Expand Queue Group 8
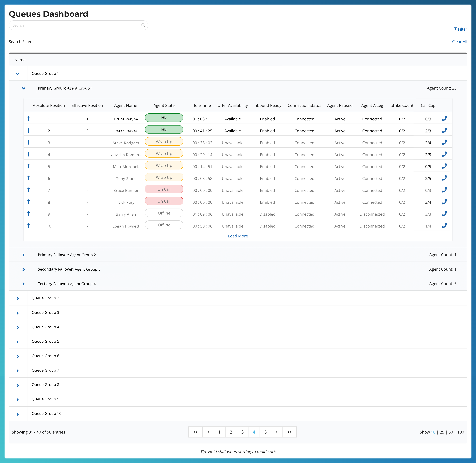The width and height of the screenshot is (476, 463). click(x=18, y=385)
